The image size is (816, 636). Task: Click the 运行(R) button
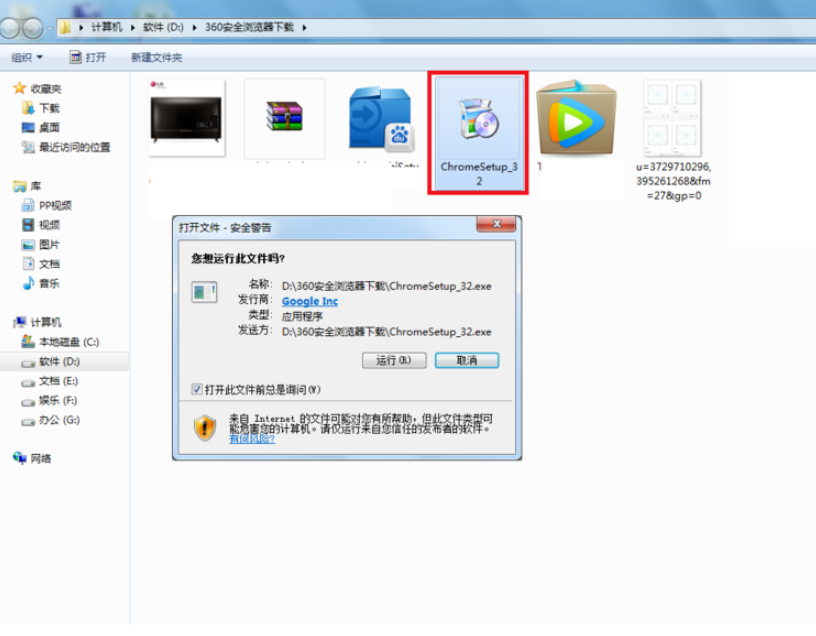click(x=394, y=360)
